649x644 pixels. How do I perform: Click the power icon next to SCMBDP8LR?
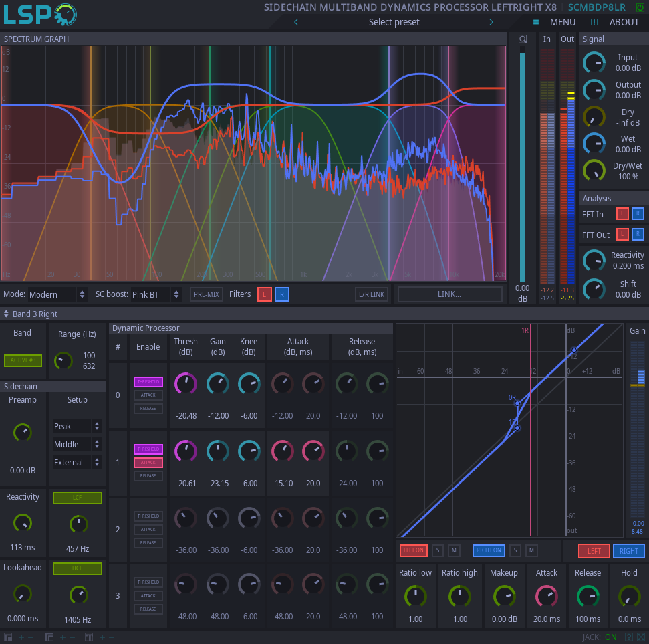[x=640, y=7]
